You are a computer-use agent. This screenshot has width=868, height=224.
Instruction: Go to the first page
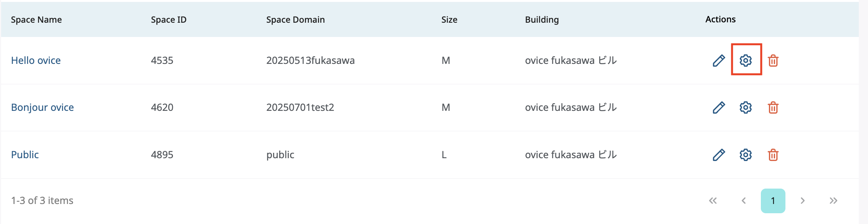713,201
